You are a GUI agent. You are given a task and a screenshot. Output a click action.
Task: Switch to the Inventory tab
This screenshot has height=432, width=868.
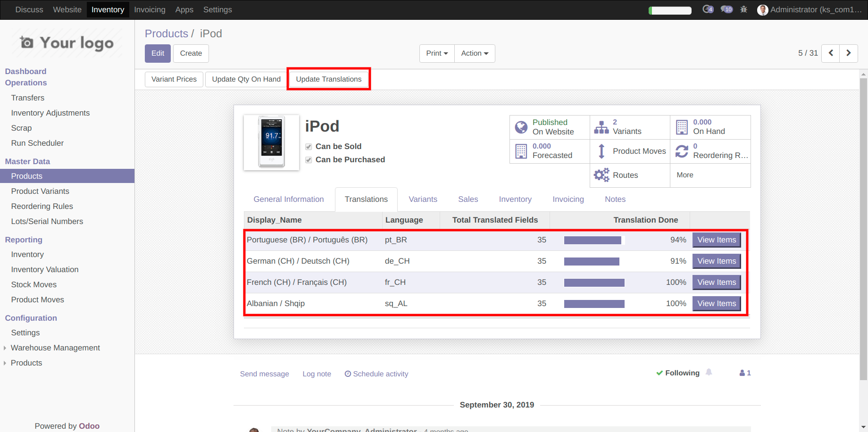click(515, 199)
